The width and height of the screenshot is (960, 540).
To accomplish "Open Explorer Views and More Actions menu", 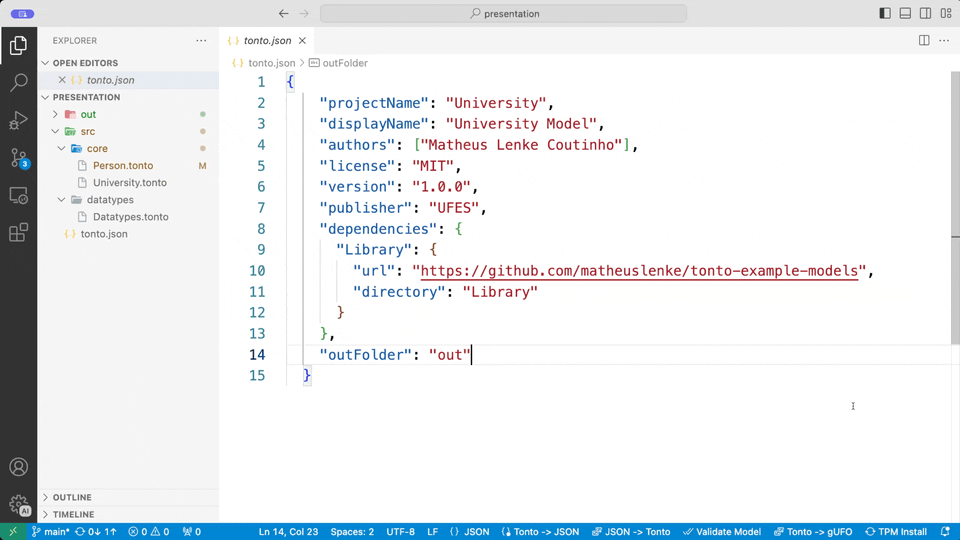I will pyautogui.click(x=201, y=40).
